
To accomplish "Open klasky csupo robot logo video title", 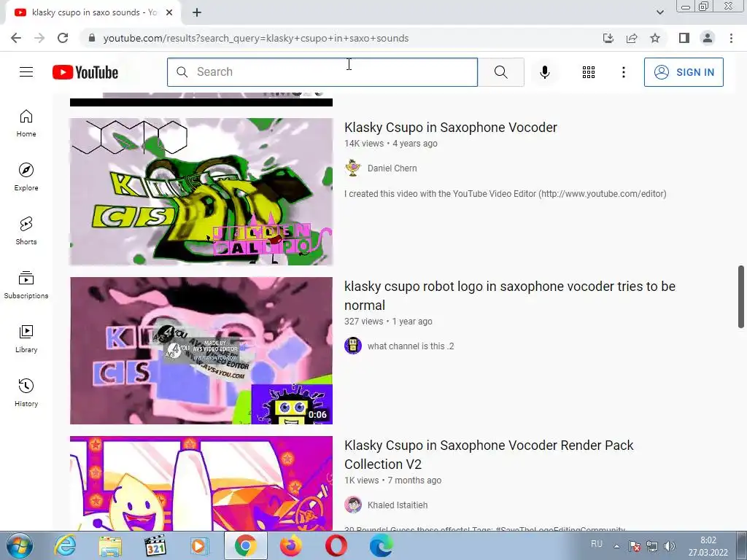I will (x=510, y=296).
